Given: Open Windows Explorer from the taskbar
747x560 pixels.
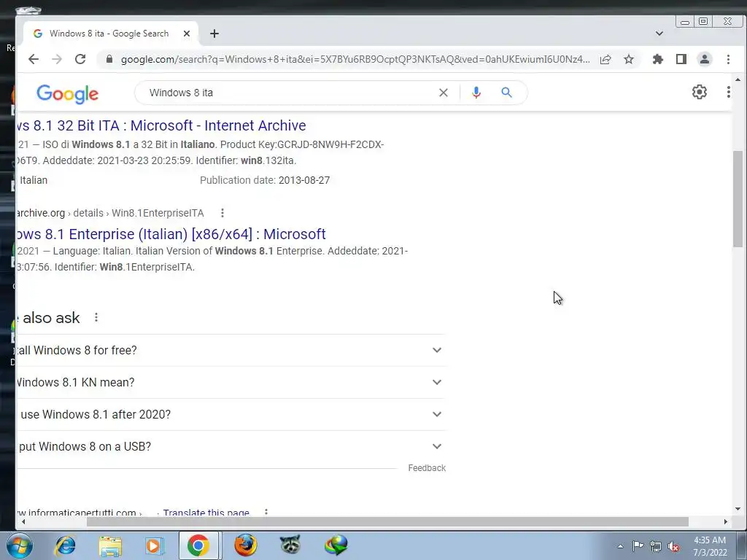Looking at the screenshot, I should coord(110,545).
